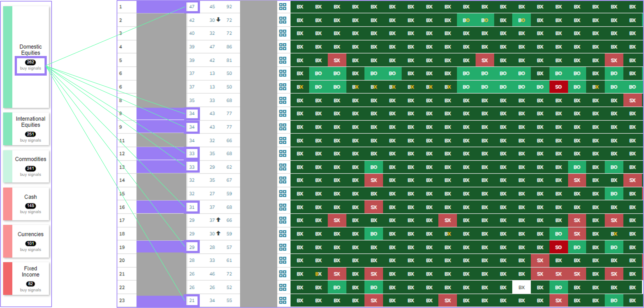Select the Cash asset class card

click(26, 204)
